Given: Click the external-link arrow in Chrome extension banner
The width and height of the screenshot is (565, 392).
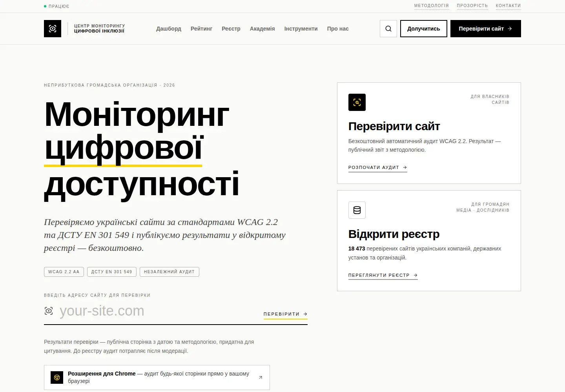Looking at the screenshot, I should (x=261, y=377).
